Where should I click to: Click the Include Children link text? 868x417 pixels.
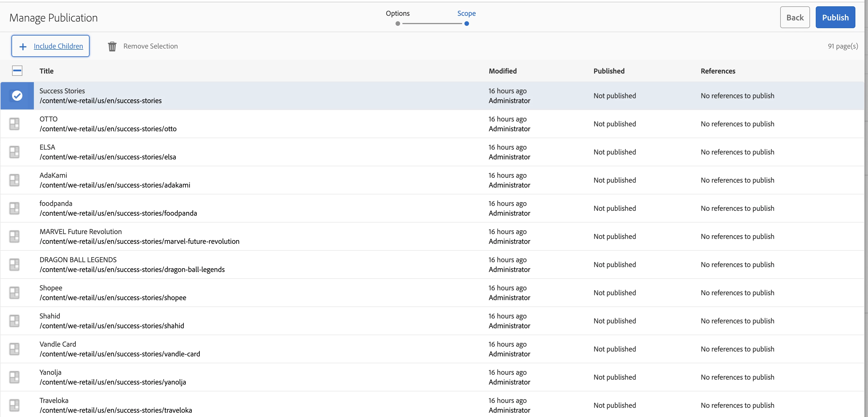coord(58,46)
